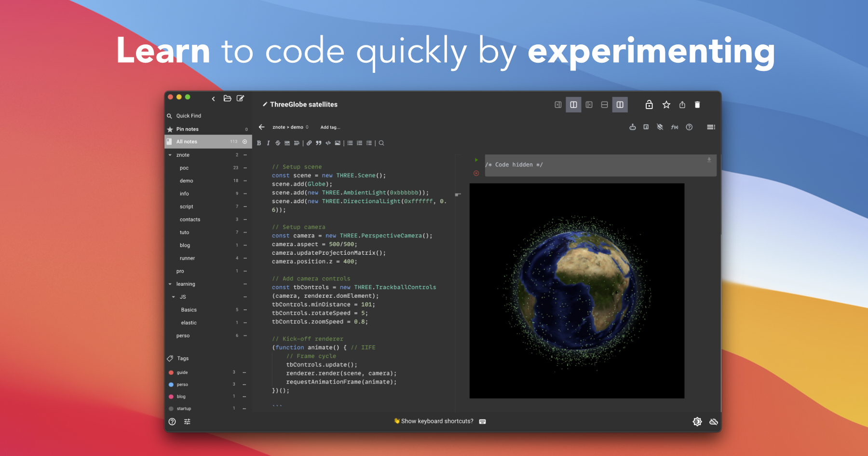Search within the note using the magnifier
This screenshot has width=868, height=456.
coord(381,143)
